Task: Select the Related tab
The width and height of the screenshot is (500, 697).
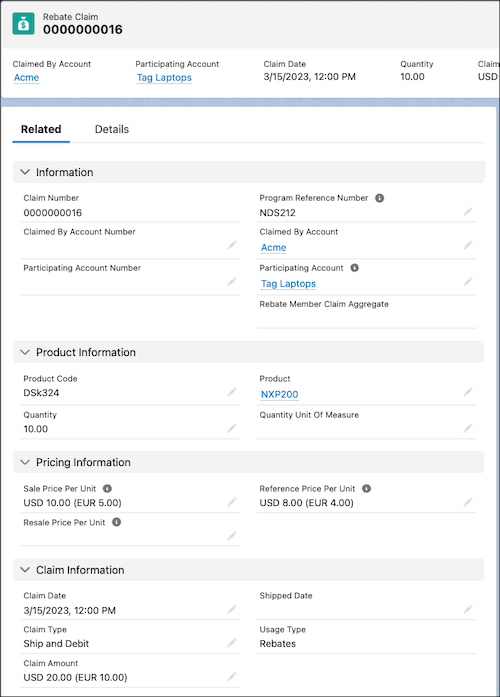Action: [x=41, y=129]
